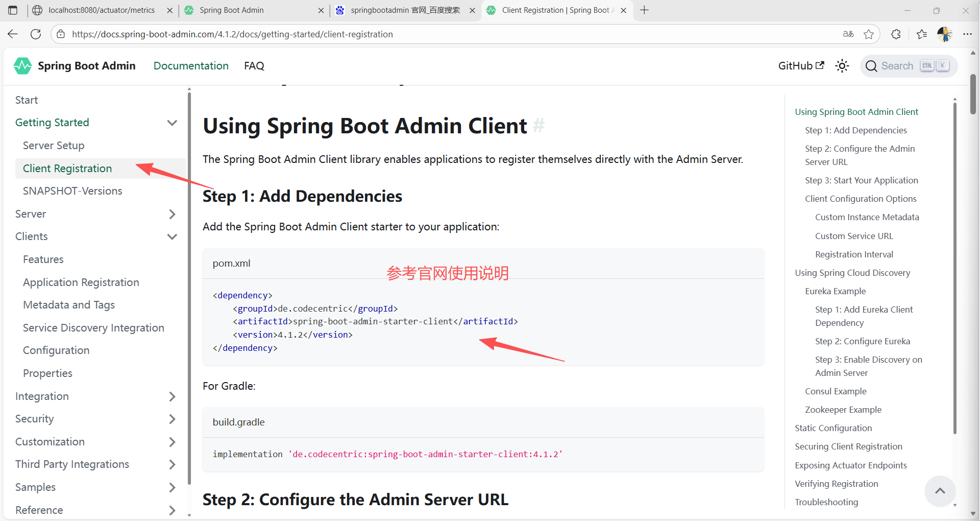Open Service Discovery Integration page
Screen dimensions: 980x521
click(x=93, y=328)
